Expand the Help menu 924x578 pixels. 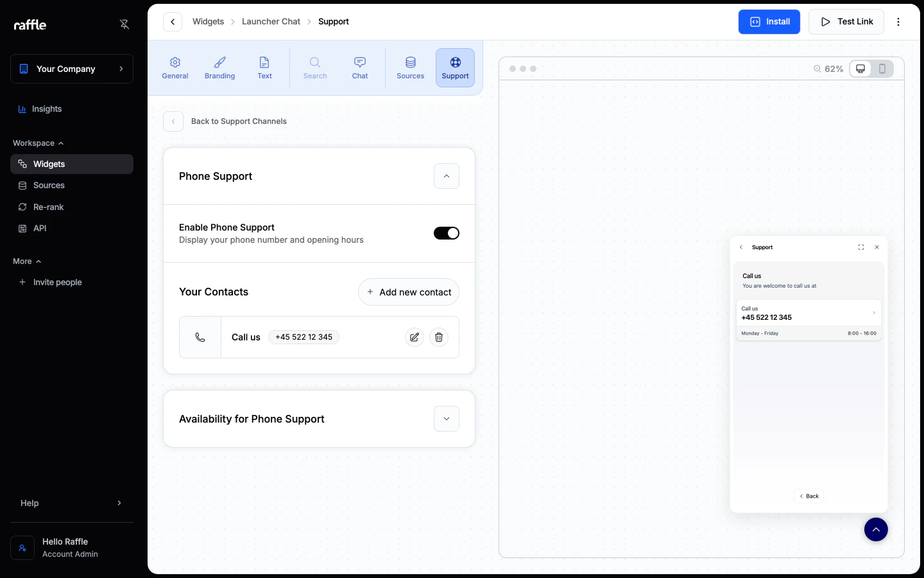point(72,503)
